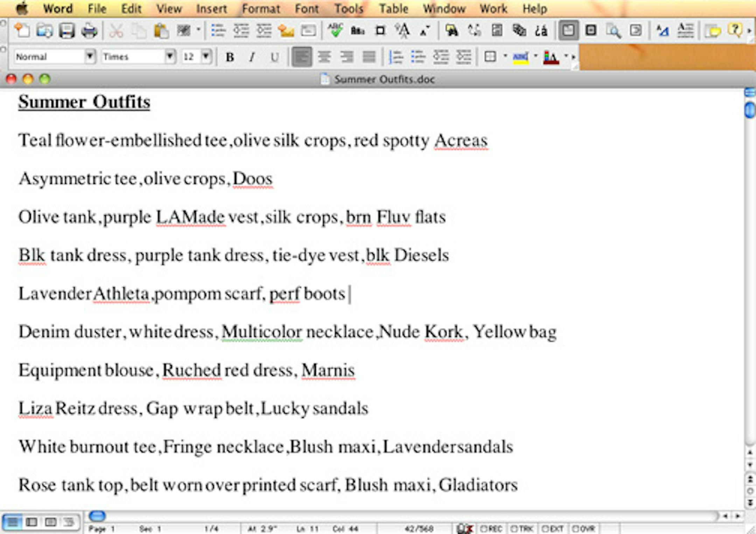Toggle TRK track changes in status bar
This screenshot has height=534, width=756.
click(522, 528)
